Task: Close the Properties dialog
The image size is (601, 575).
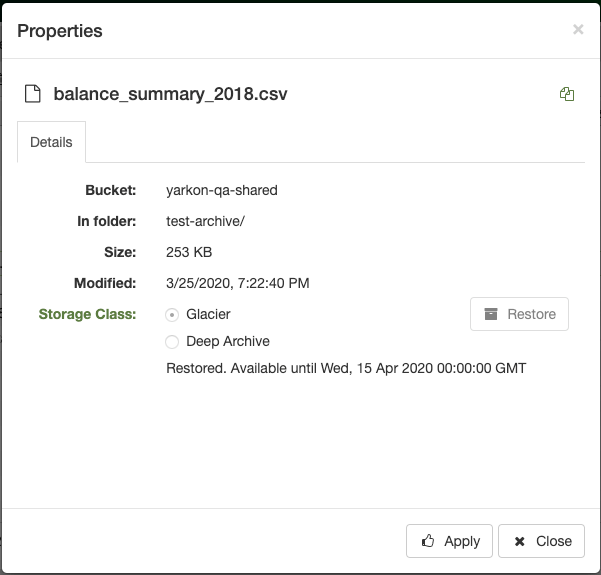Action: 541,541
